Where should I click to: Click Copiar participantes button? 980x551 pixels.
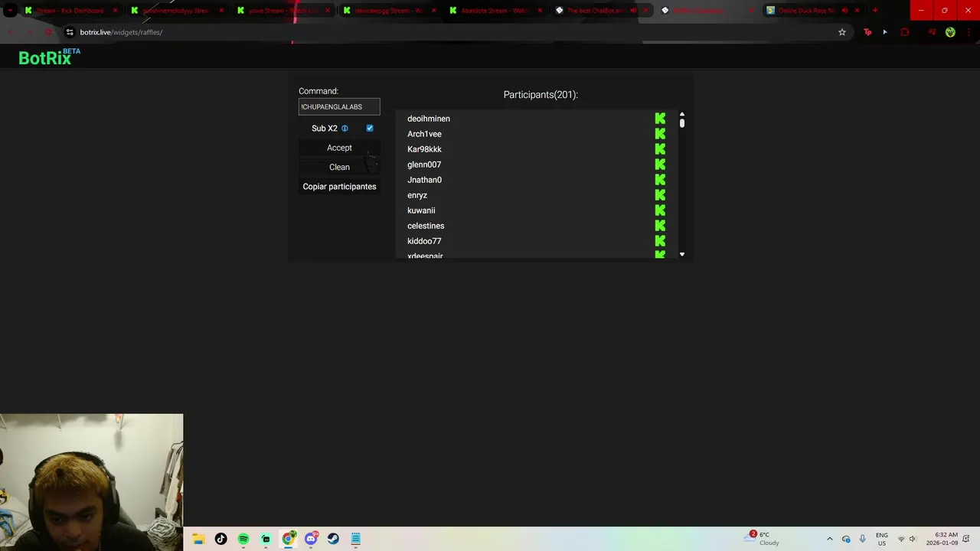[x=339, y=187]
